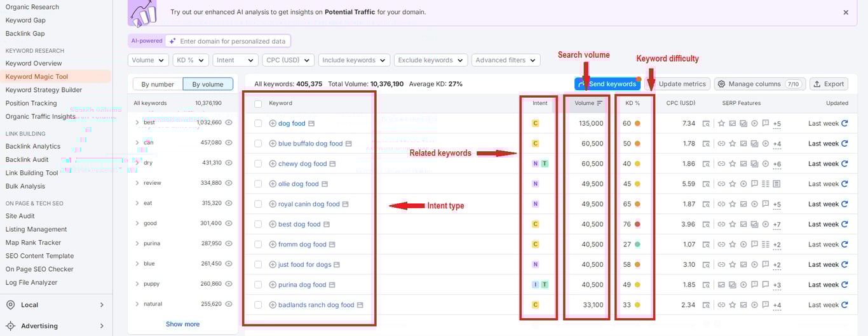Click red KD dot for best dog food
Image resolution: width=868 pixels, height=336 pixels.
637,224
